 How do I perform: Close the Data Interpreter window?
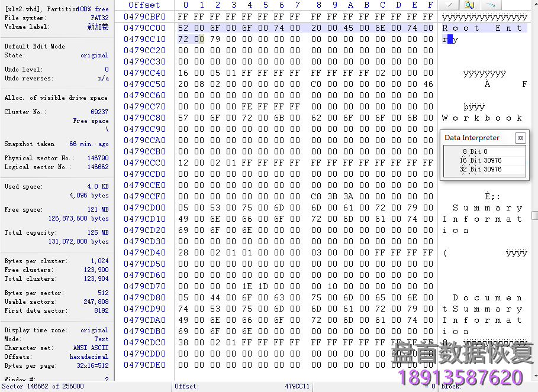pos(520,138)
